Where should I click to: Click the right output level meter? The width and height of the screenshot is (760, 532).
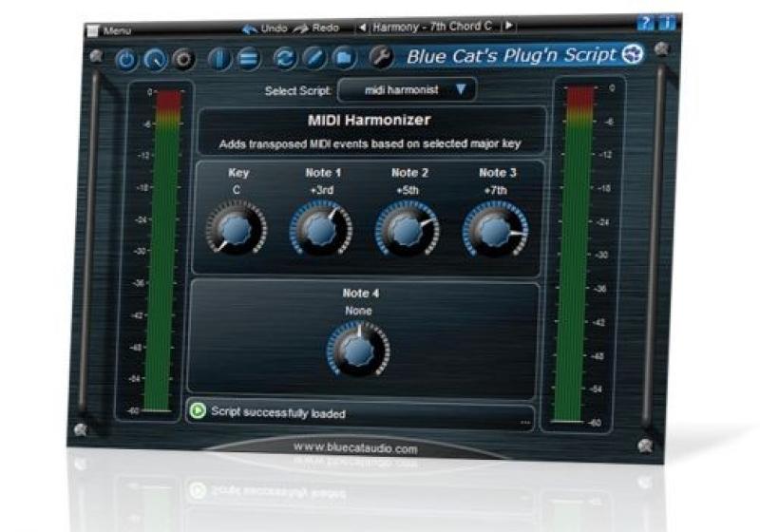pos(575,255)
